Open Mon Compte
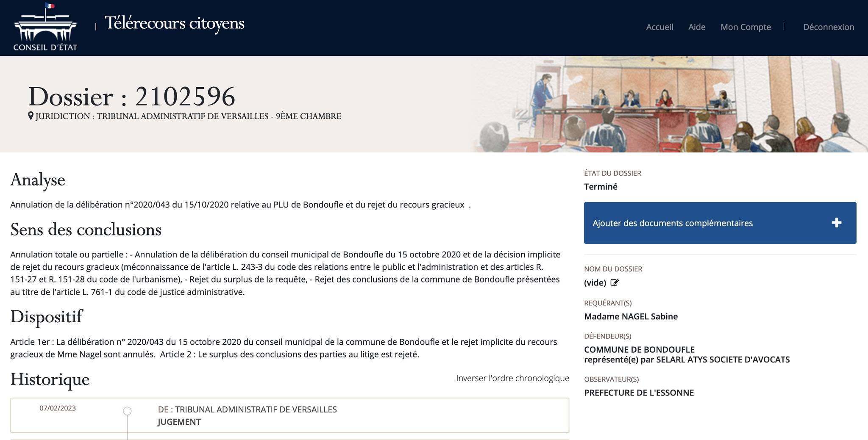The height and width of the screenshot is (440, 868). pyautogui.click(x=746, y=27)
